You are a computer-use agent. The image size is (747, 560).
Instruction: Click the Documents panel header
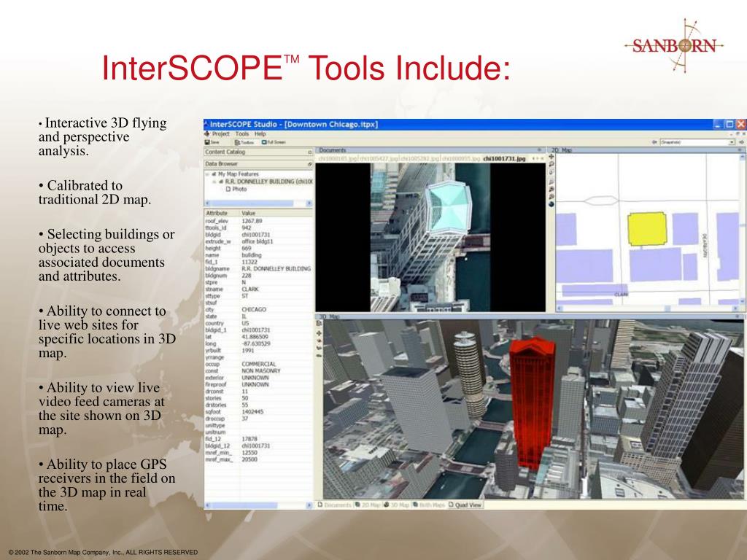pos(430,150)
